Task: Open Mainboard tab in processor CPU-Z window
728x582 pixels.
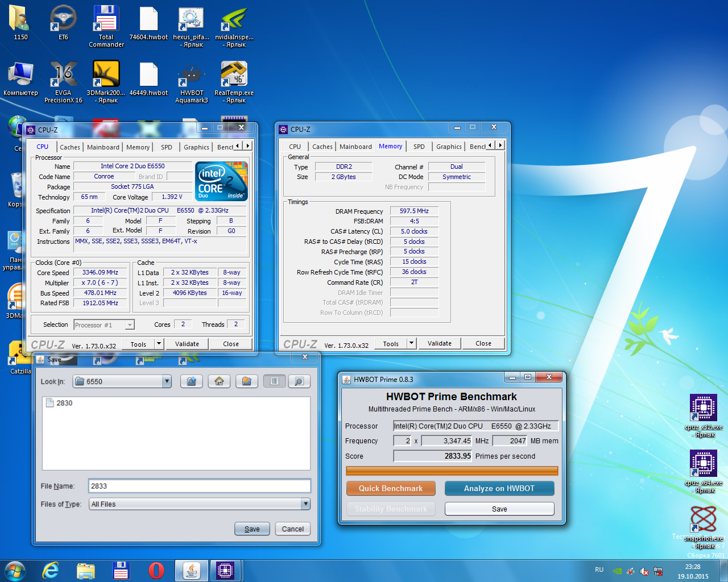Action: point(103,147)
